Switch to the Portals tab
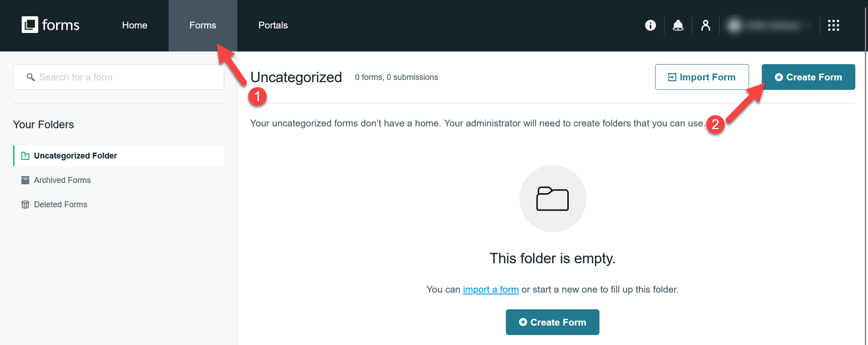 point(273,25)
